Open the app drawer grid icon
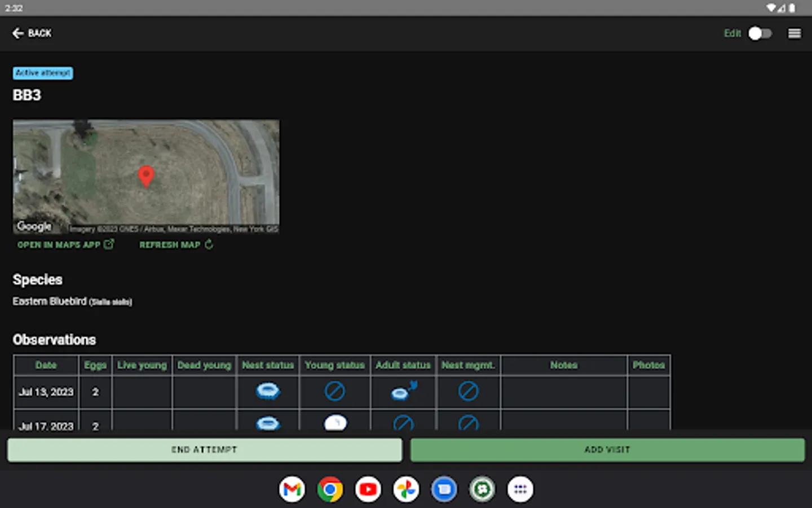 [x=520, y=489]
